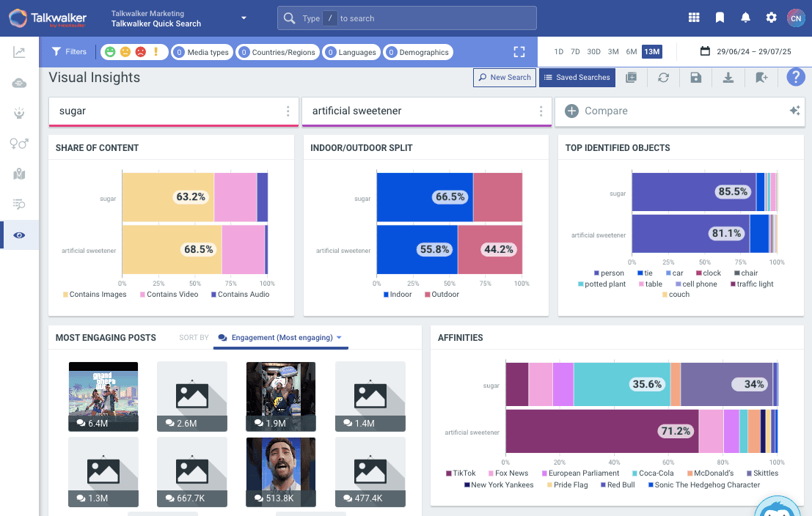Select the 30D time range tab

[x=593, y=52]
